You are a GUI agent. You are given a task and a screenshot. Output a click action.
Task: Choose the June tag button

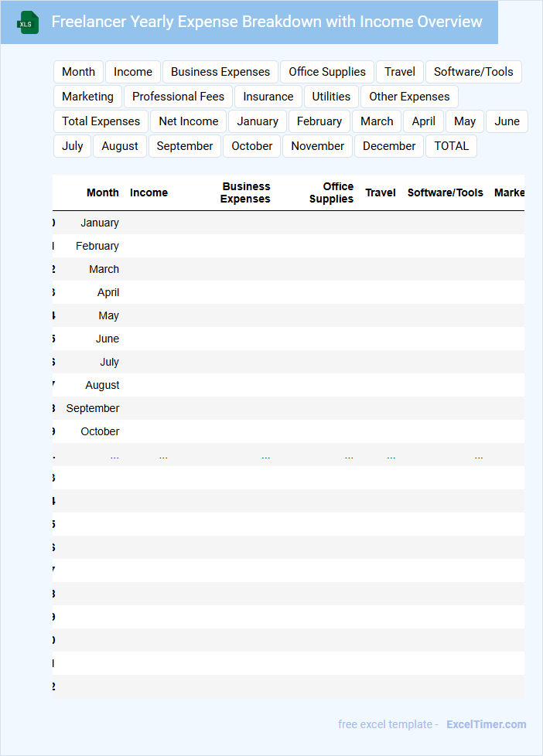pyautogui.click(x=507, y=121)
